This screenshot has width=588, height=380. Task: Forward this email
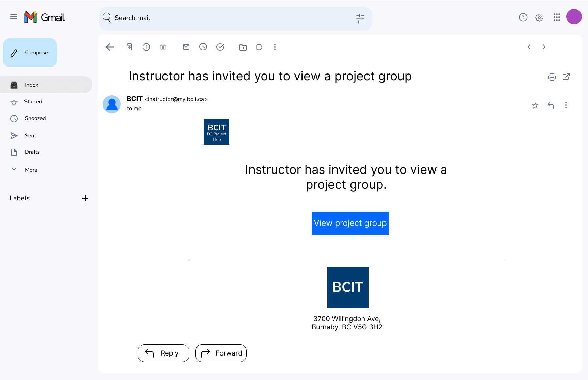221,353
